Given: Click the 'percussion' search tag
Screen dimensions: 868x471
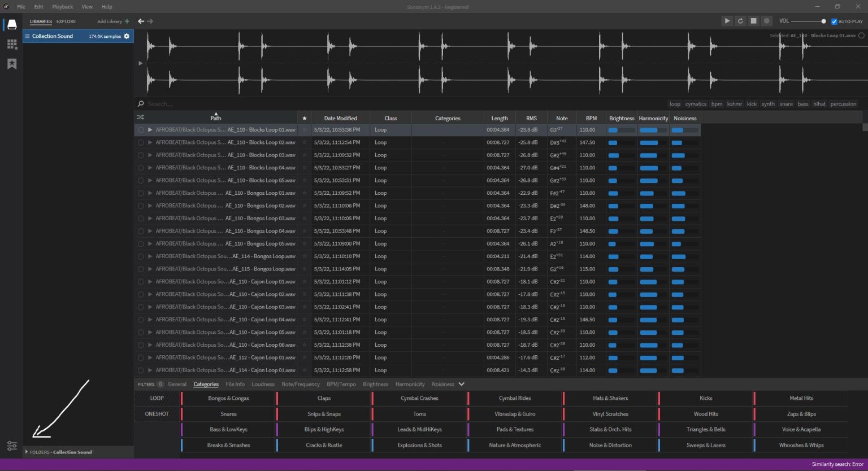Looking at the screenshot, I should (843, 104).
